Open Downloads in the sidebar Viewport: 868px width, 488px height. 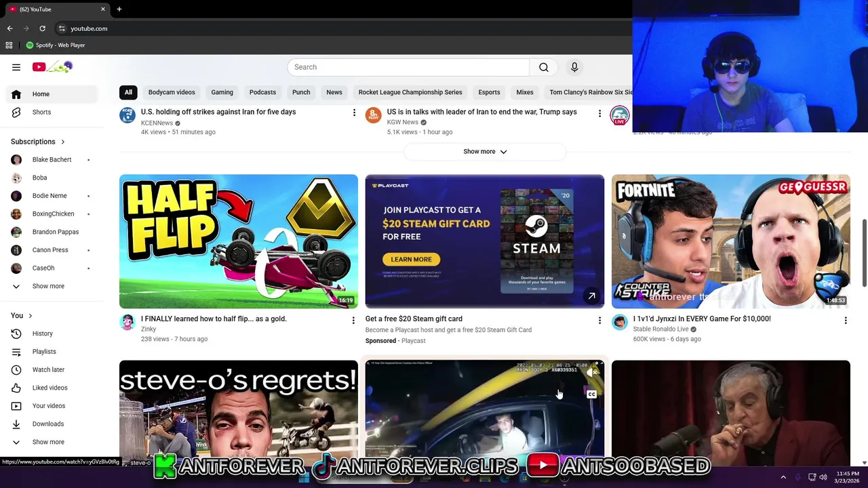tap(51, 424)
